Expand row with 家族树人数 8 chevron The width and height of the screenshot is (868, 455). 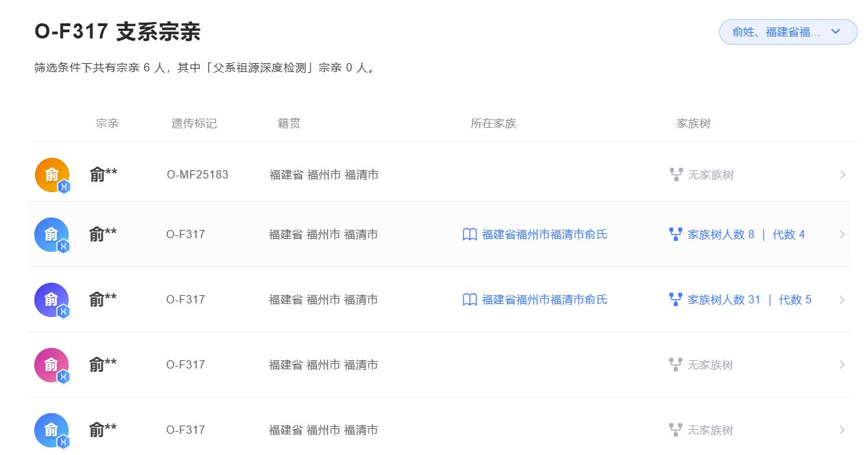pyautogui.click(x=843, y=235)
